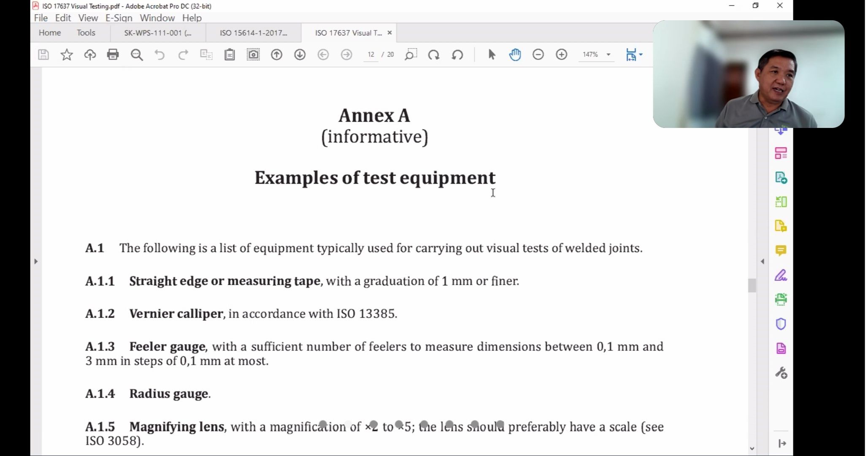This screenshot has width=868, height=456.
Task: Collapse the right tools pane arrow
Action: coord(763,261)
